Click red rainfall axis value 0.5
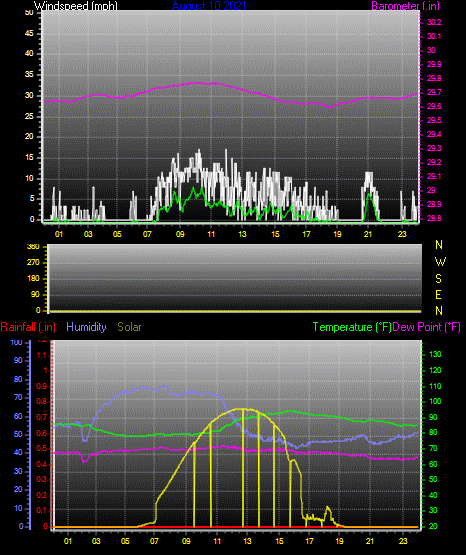The width and height of the screenshot is (466, 555). [x=42, y=448]
